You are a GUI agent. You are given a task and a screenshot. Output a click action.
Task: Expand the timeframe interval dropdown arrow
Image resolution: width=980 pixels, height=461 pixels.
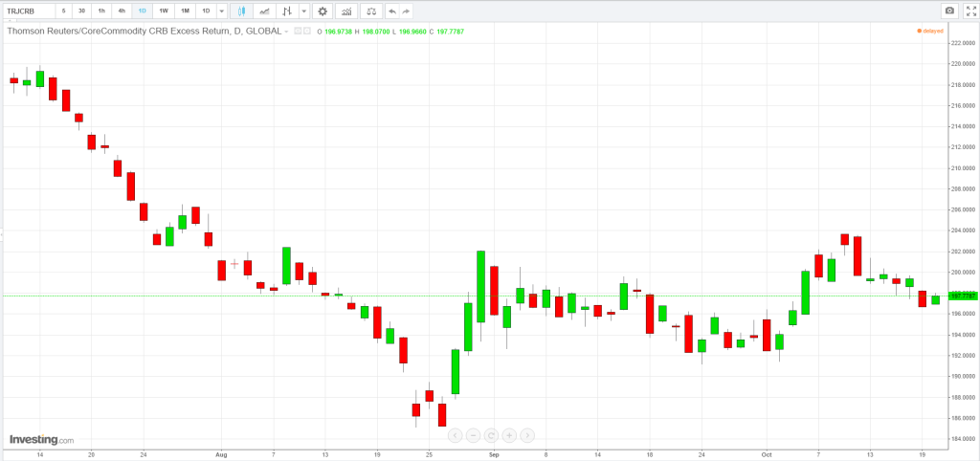click(x=222, y=11)
